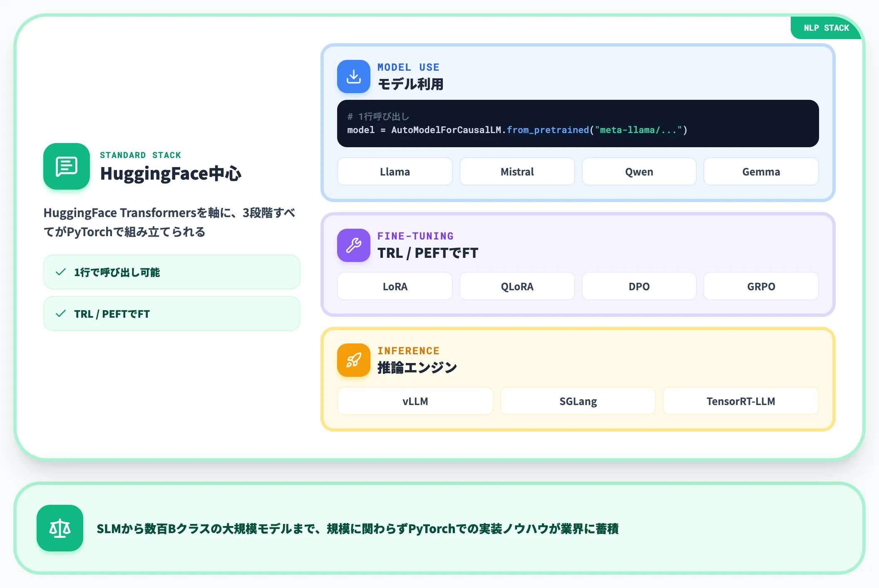Select the Qwen model chip
Image resolution: width=879 pixels, height=588 pixels.
639,171
